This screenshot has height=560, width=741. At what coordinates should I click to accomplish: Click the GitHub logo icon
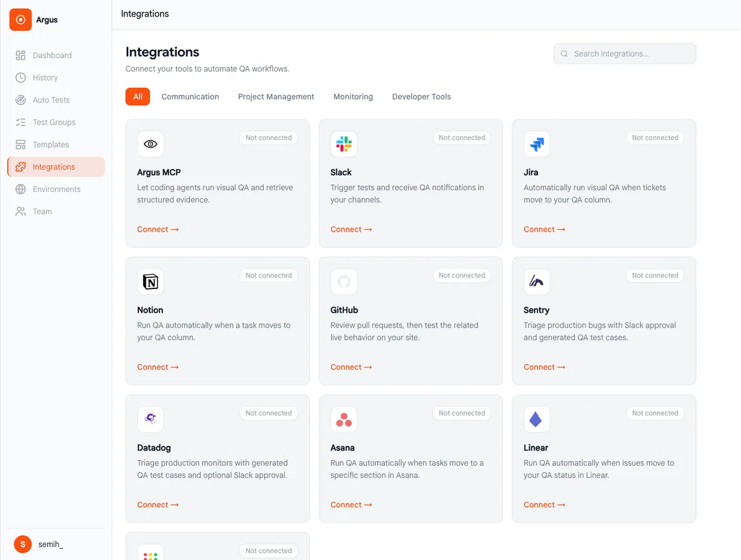(x=344, y=282)
